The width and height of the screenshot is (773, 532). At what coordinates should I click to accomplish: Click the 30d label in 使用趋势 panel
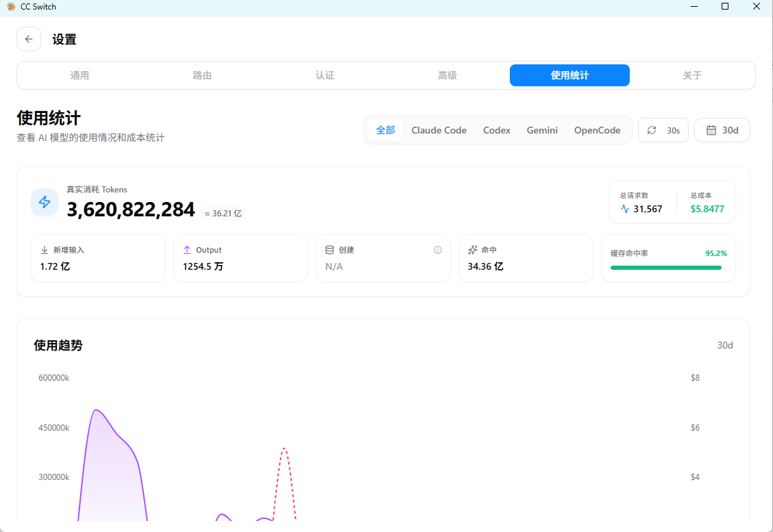725,345
